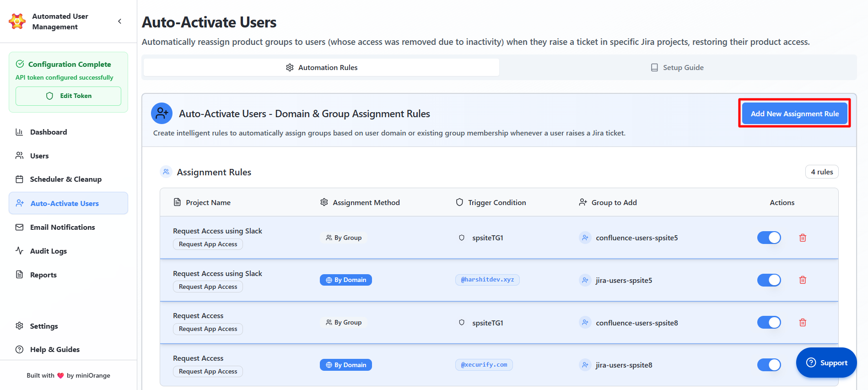Click the confluence-users-spsite8 group name
868x390 pixels.
tap(637, 323)
